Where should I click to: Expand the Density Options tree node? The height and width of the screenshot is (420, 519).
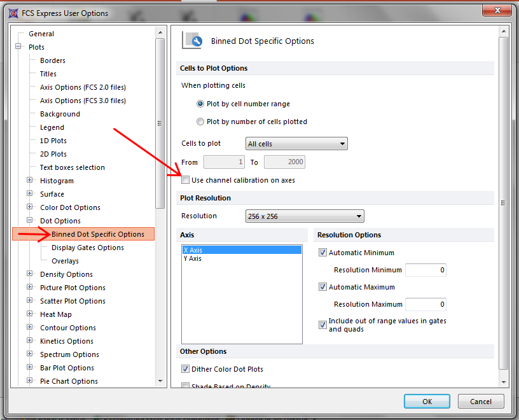[30, 274]
